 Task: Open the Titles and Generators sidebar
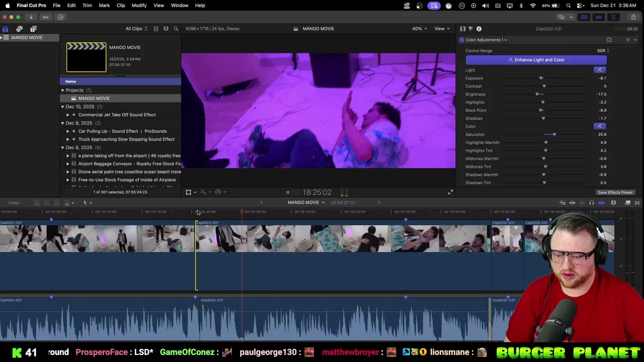[x=34, y=29]
